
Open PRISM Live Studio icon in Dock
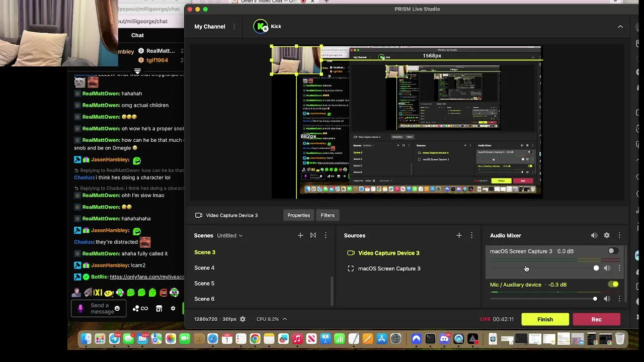(472, 339)
